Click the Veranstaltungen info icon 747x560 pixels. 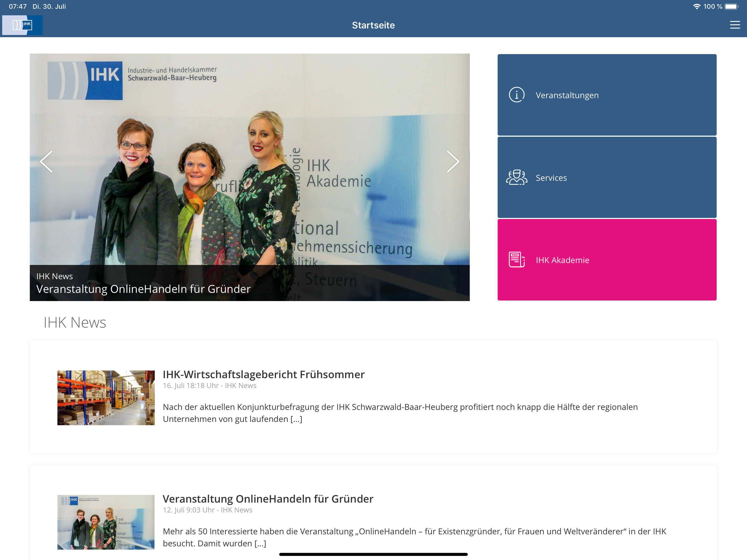click(516, 95)
